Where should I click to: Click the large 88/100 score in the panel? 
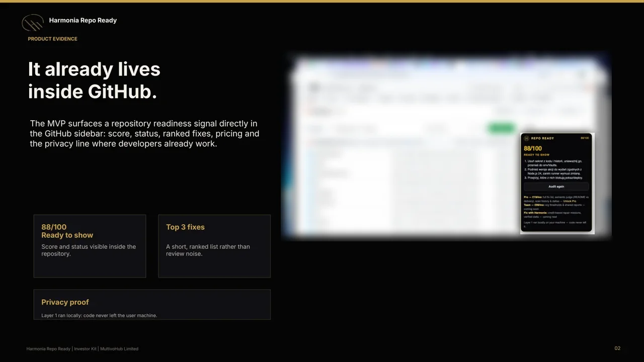(x=533, y=148)
